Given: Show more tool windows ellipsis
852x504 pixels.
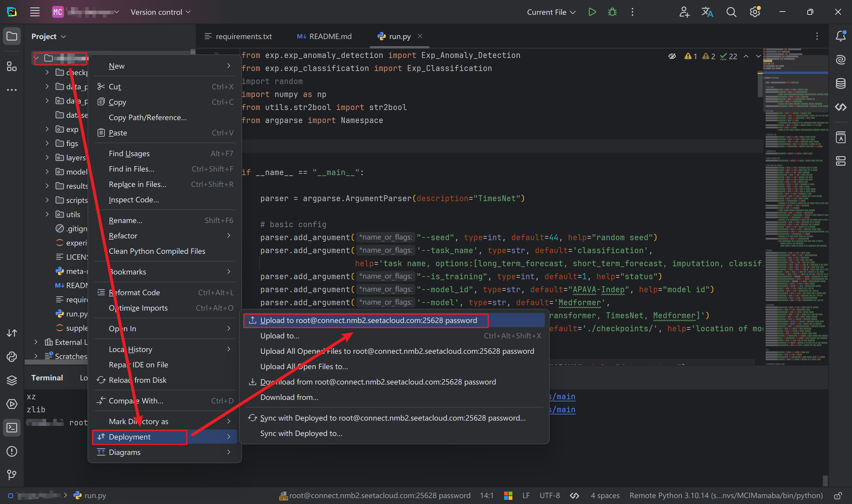Looking at the screenshot, I should coord(12,90).
